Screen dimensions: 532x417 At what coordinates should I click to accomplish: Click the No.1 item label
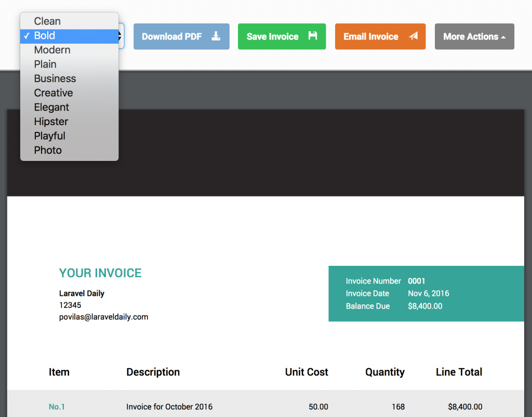tap(57, 407)
